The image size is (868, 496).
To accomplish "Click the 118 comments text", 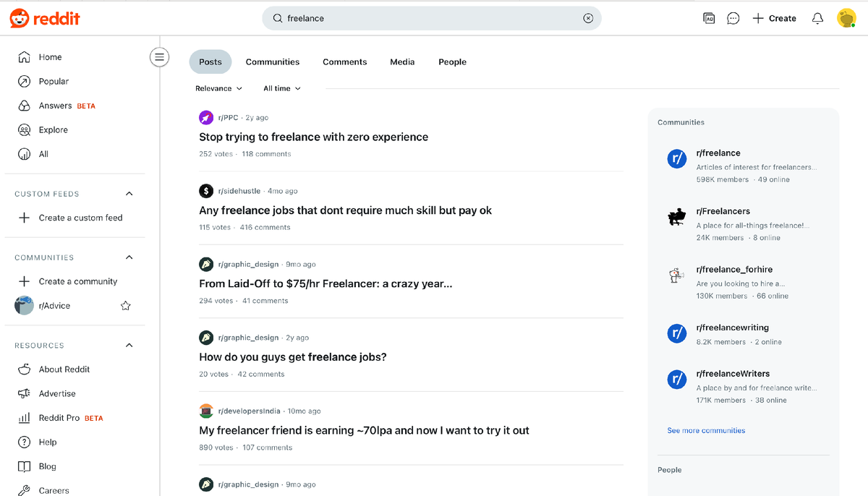I will [266, 154].
